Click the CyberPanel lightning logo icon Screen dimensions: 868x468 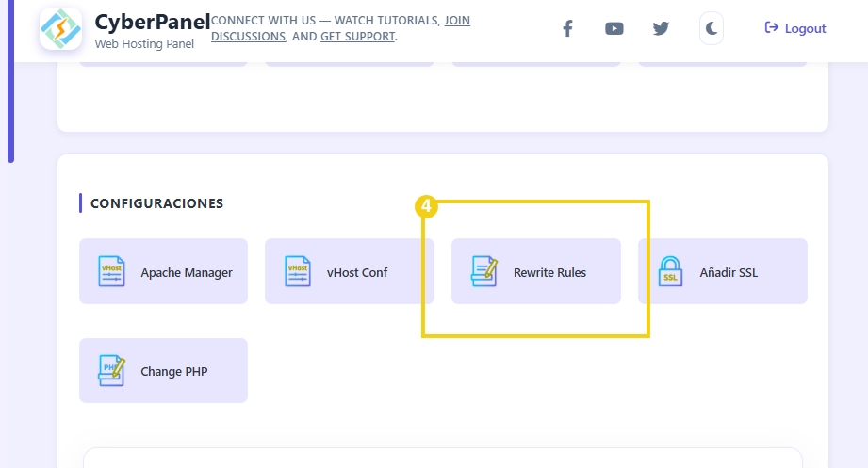point(60,29)
